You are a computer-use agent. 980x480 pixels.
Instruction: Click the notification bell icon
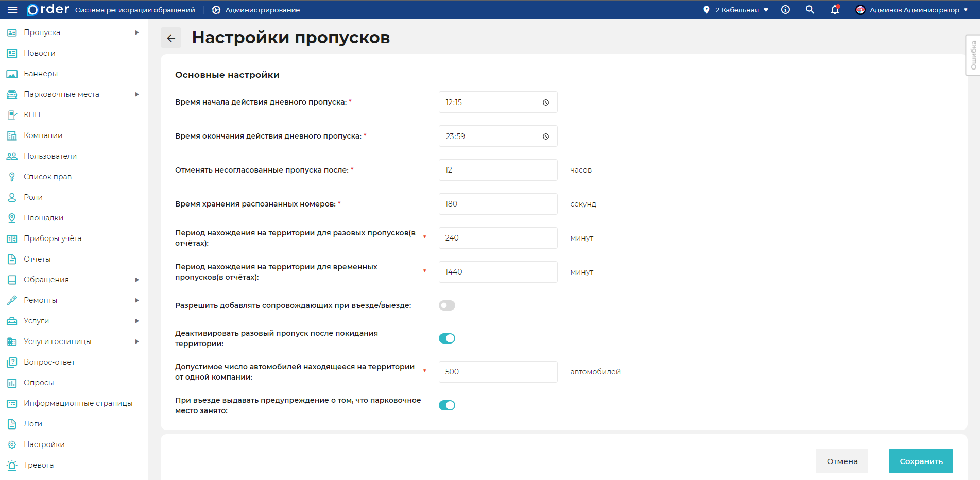pos(835,10)
